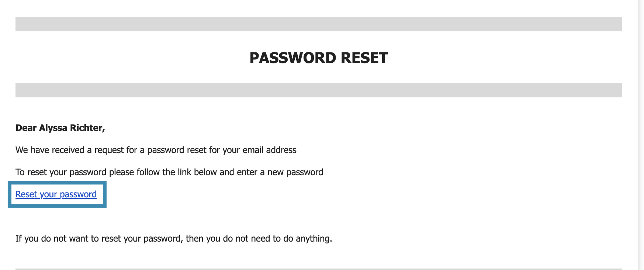The image size is (644, 270).
Task: Open the Reset your password link
Action: (56, 194)
